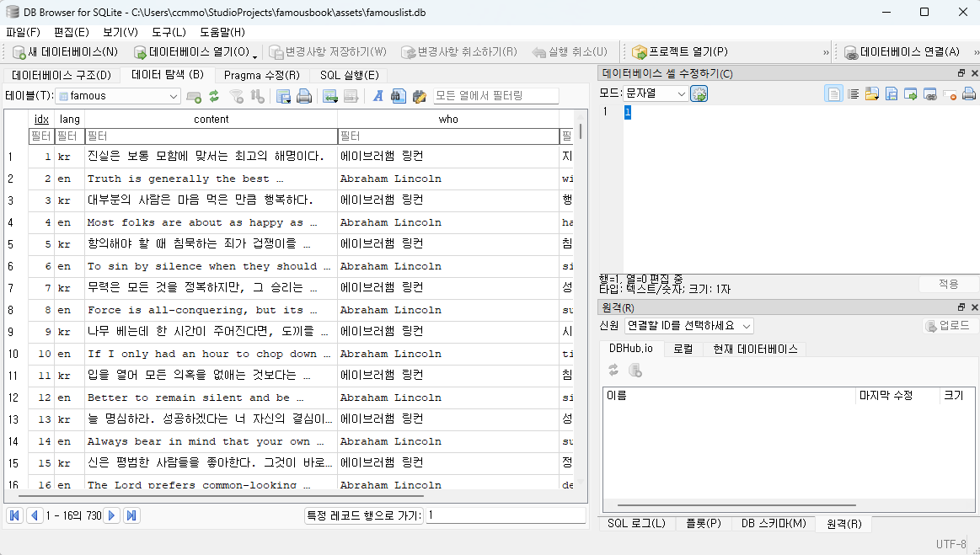Click the database download icon in remote panel
This screenshot has height=555, width=980.
635,371
